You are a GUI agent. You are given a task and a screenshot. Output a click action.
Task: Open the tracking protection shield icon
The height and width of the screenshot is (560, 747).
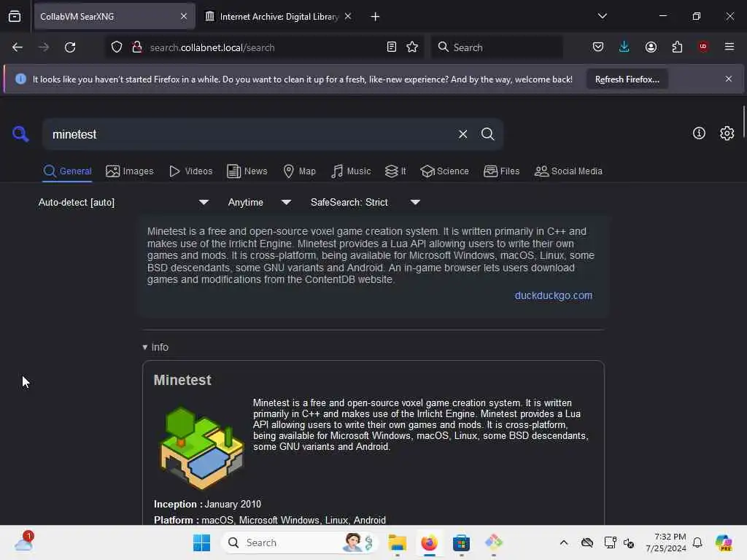117,47
